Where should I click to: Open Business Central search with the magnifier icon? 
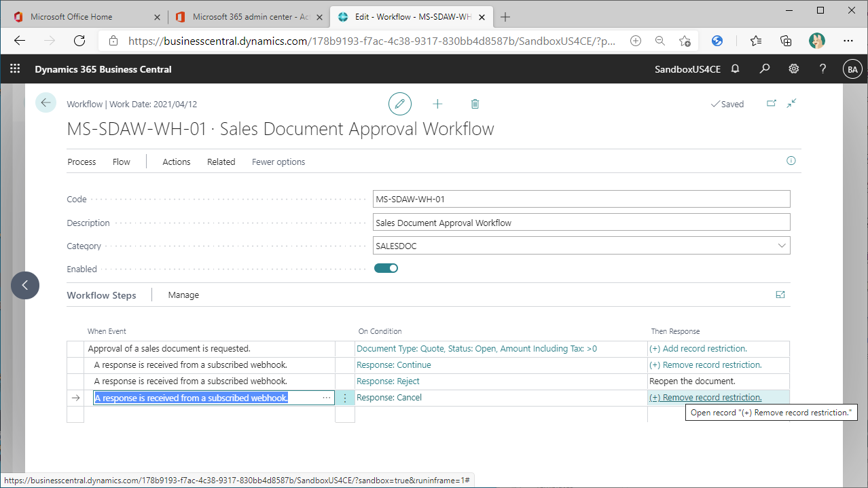(x=765, y=69)
